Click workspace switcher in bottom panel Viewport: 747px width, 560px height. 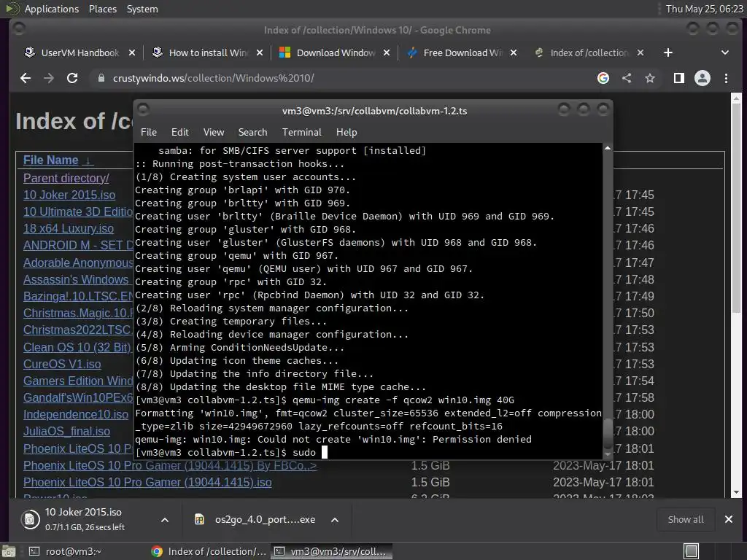pos(692,551)
